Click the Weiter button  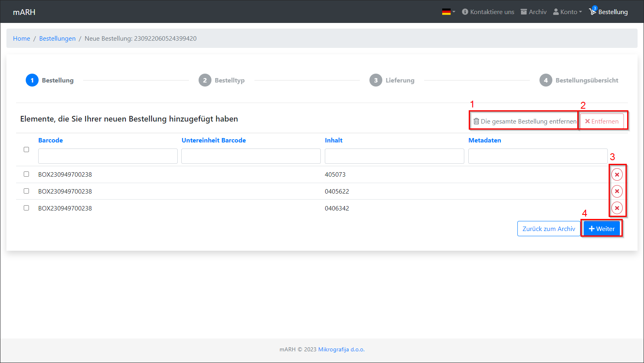point(601,229)
